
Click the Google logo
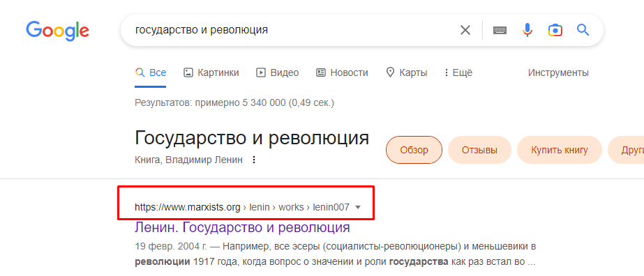pyautogui.click(x=57, y=31)
